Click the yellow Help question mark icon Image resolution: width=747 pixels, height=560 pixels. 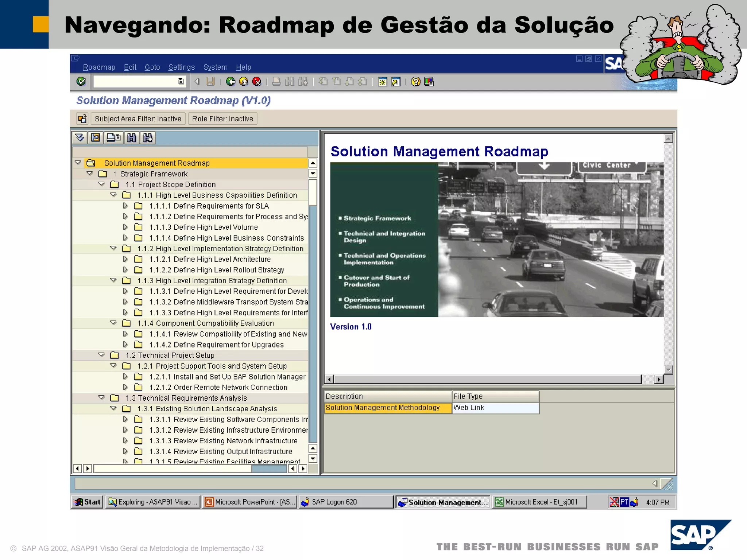point(415,82)
